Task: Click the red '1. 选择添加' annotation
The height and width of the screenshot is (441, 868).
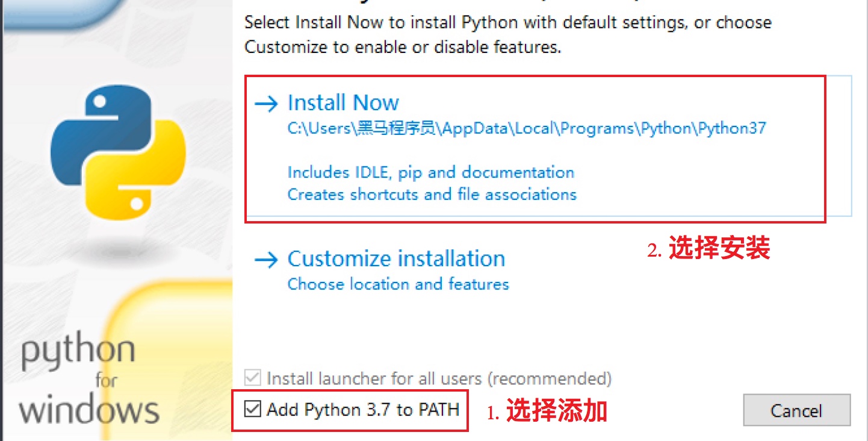Action: point(547,411)
